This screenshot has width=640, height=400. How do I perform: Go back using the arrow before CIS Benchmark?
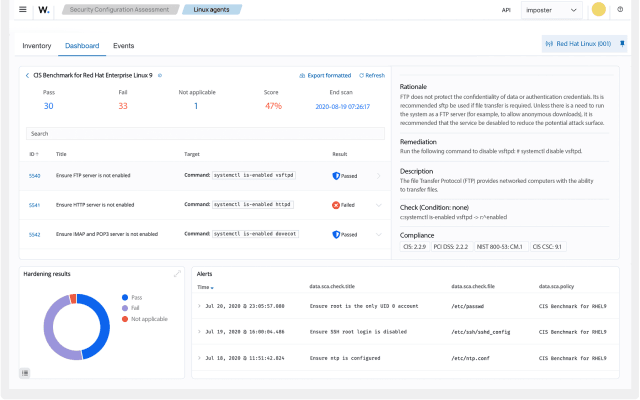pyautogui.click(x=27, y=76)
